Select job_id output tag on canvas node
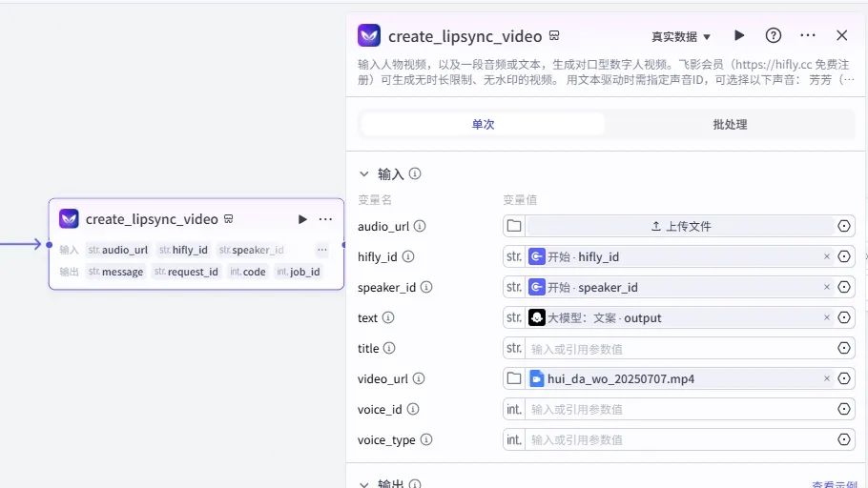The height and width of the screenshot is (488, 868). [x=299, y=272]
